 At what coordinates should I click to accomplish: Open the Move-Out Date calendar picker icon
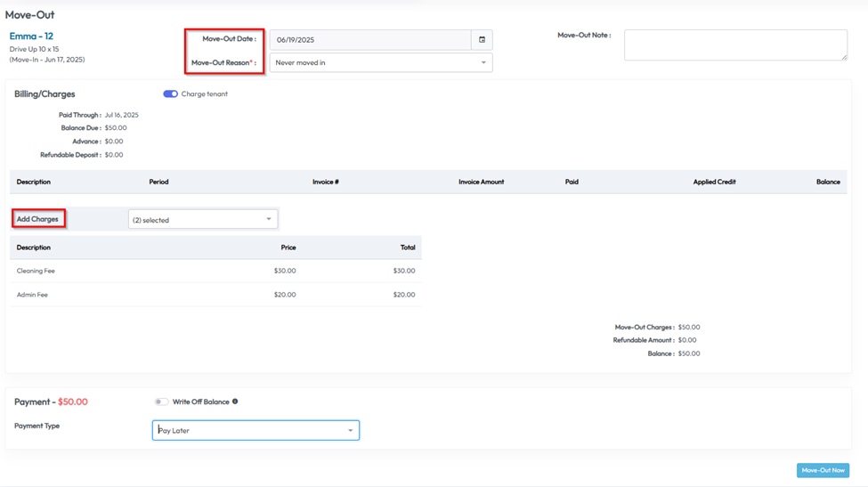(x=482, y=40)
